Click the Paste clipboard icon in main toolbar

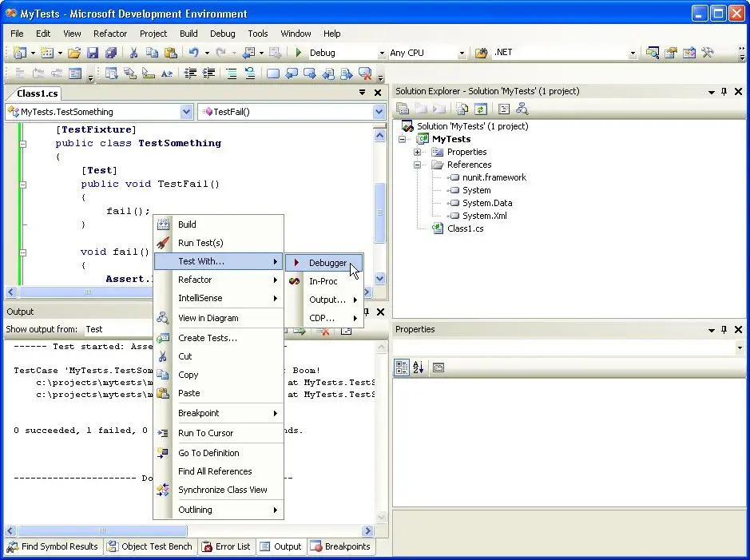point(170,53)
